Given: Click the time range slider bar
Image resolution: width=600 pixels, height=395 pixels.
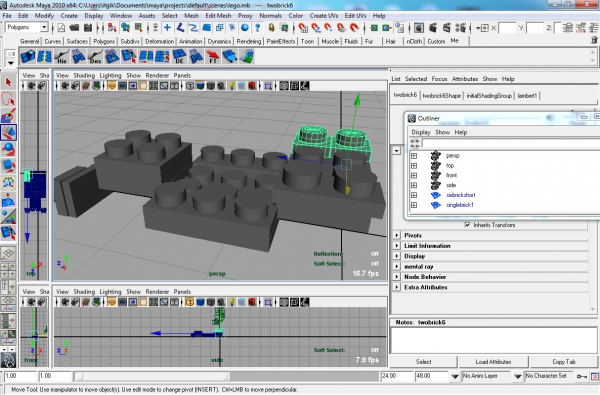Looking at the screenshot, I should click(x=153, y=377).
